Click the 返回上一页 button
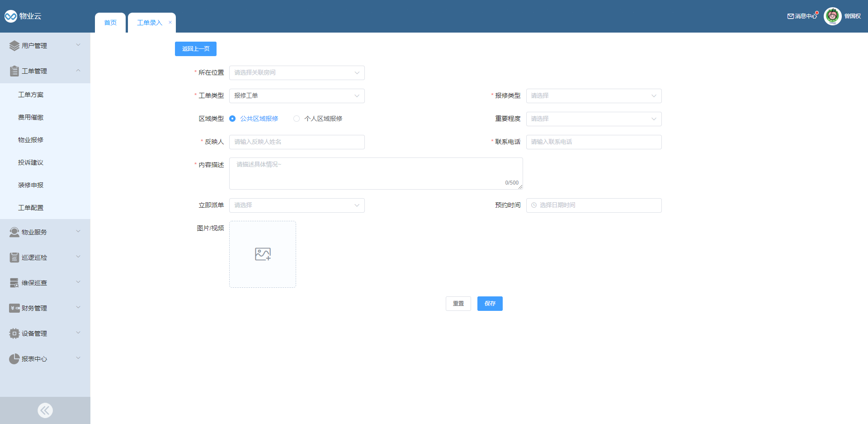Image resolution: width=868 pixels, height=424 pixels. point(196,49)
